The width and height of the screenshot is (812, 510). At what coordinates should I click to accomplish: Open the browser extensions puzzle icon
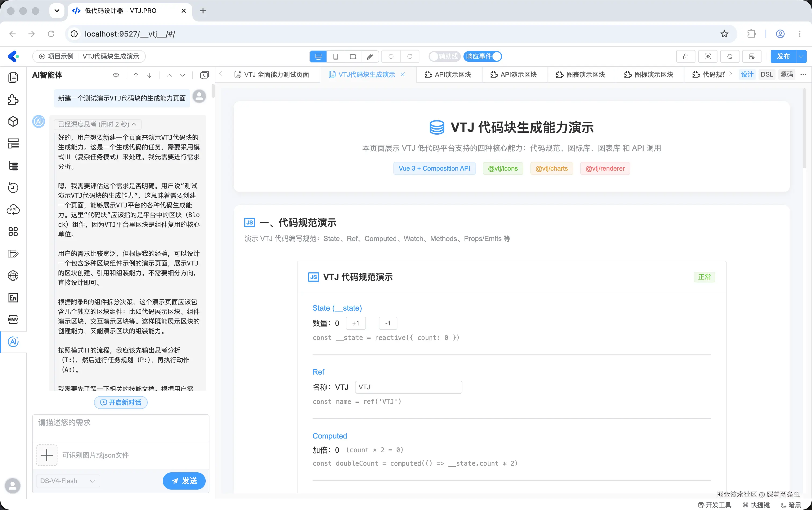752,34
